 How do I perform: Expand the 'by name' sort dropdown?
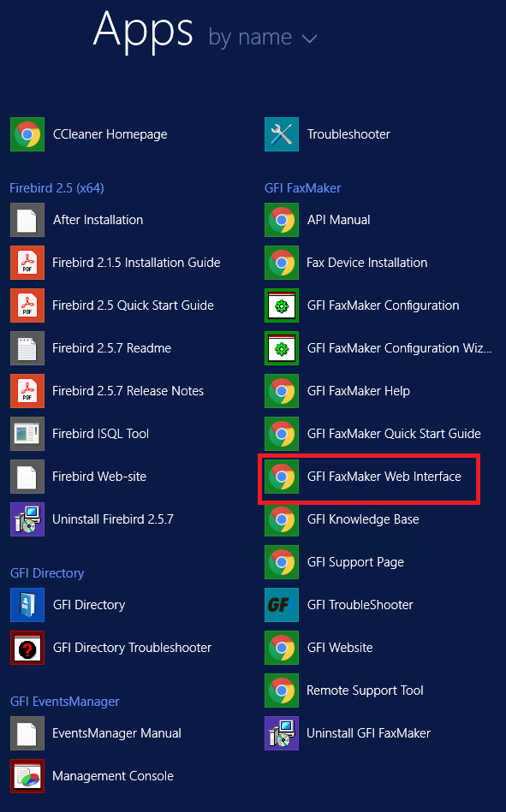pyautogui.click(x=262, y=38)
